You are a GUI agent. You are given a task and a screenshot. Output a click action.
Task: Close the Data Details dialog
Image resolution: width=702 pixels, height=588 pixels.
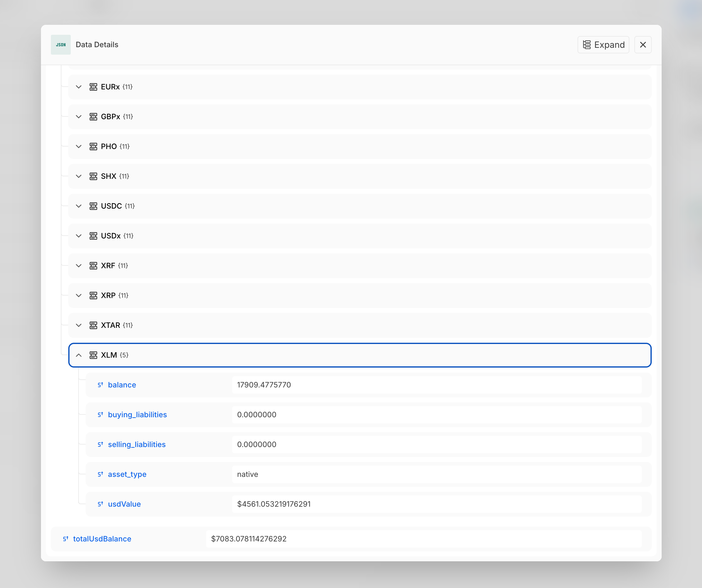point(642,44)
